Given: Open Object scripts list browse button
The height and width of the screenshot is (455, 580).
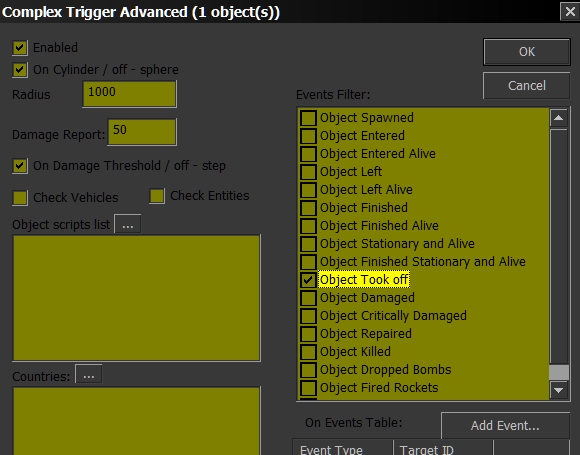Looking at the screenshot, I should 128,224.
